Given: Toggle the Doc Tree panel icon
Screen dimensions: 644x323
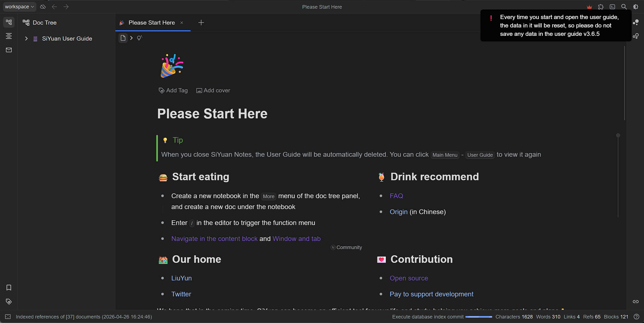Looking at the screenshot, I should coord(9,22).
